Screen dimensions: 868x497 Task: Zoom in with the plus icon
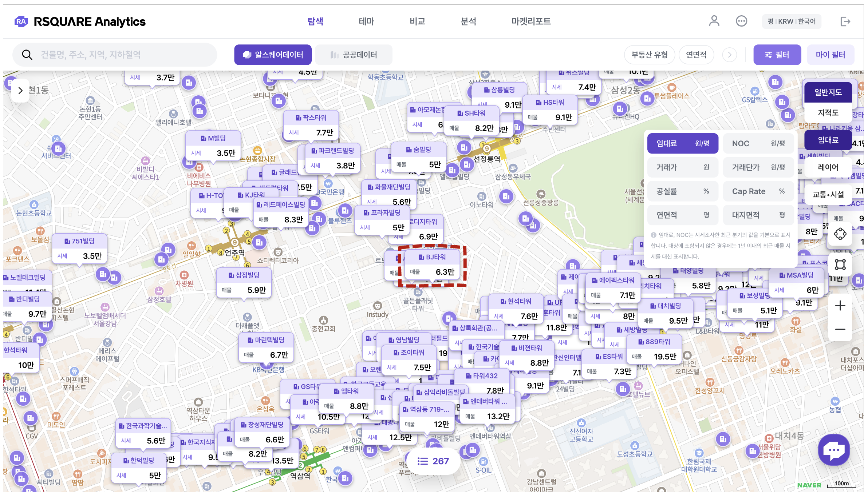click(x=840, y=306)
